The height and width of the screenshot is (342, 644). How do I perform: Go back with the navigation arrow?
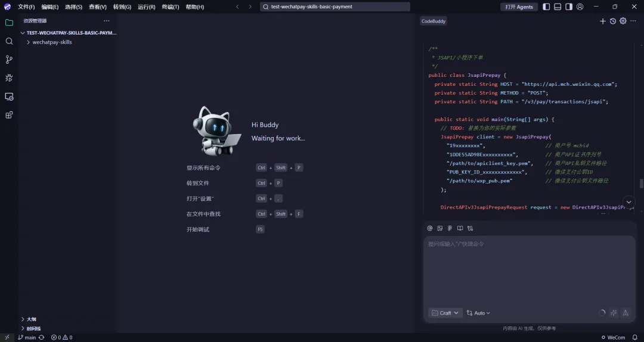point(237,7)
